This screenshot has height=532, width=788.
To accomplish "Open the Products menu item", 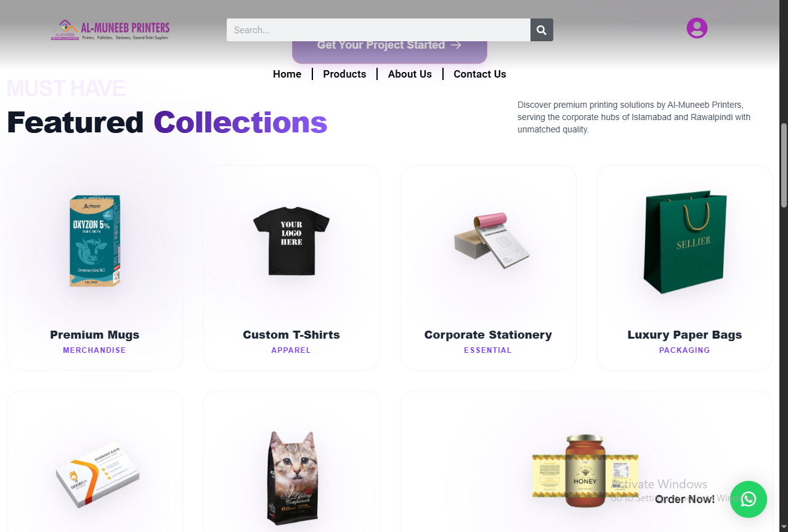I will tap(344, 74).
